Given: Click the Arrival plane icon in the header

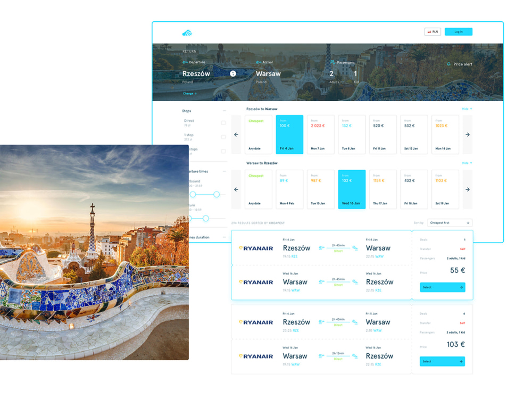Looking at the screenshot, I should [x=259, y=62].
